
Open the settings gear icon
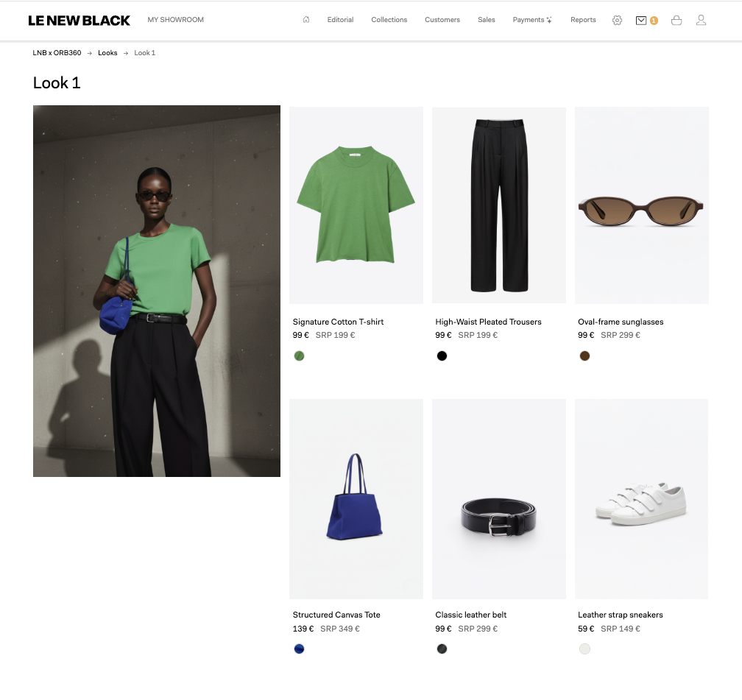click(x=617, y=20)
